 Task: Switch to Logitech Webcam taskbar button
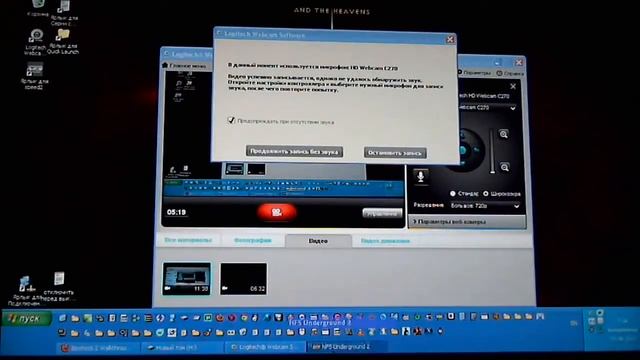265,347
